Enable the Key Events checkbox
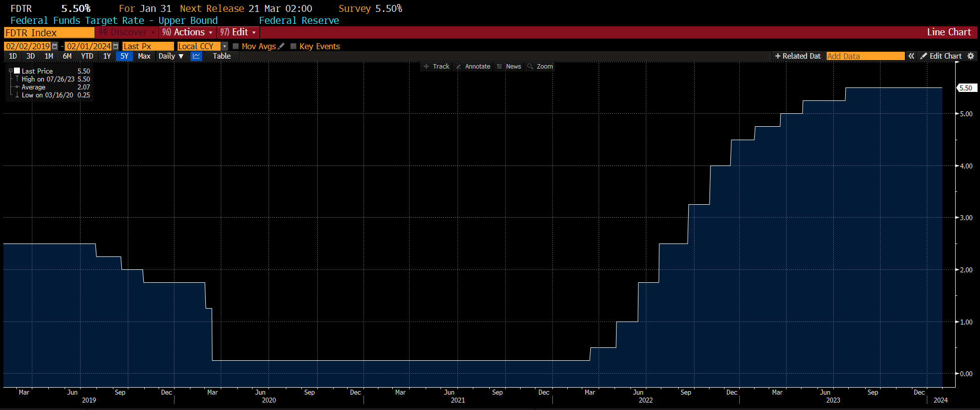The image size is (980, 410). [x=293, y=46]
